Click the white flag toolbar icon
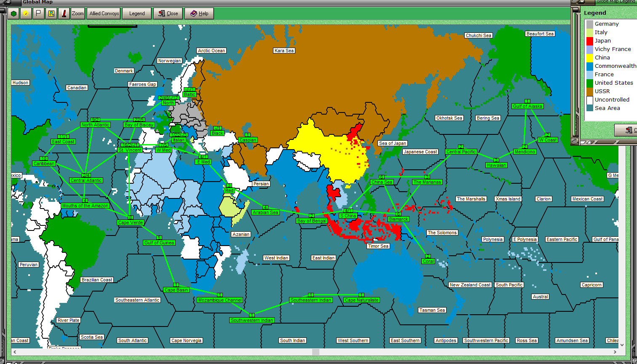 click(x=39, y=13)
